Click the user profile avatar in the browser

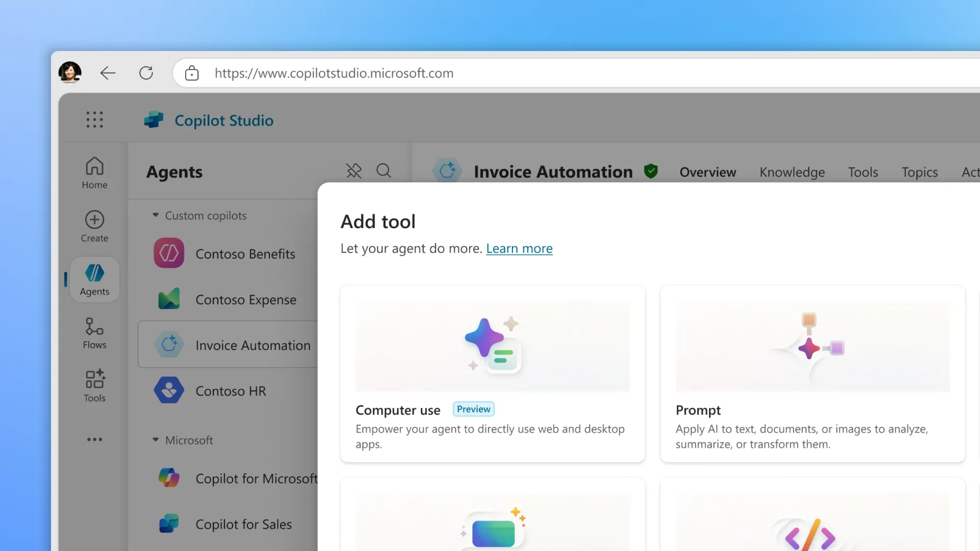(x=70, y=72)
